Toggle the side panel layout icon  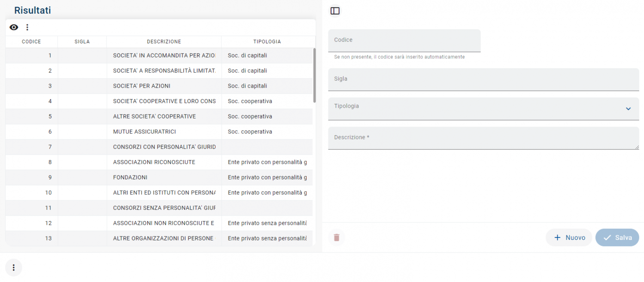[335, 11]
